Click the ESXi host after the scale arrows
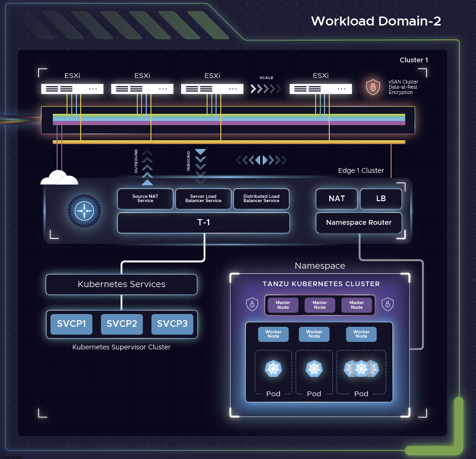 click(321, 89)
